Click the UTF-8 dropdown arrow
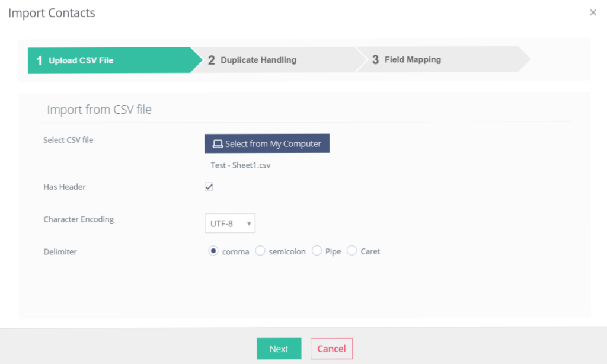 (249, 223)
